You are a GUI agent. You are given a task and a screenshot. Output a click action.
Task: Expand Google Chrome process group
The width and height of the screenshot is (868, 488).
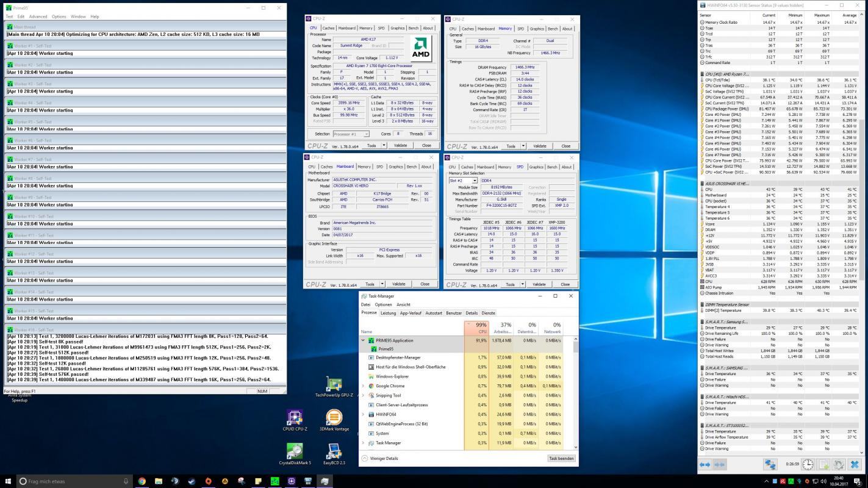(x=363, y=386)
